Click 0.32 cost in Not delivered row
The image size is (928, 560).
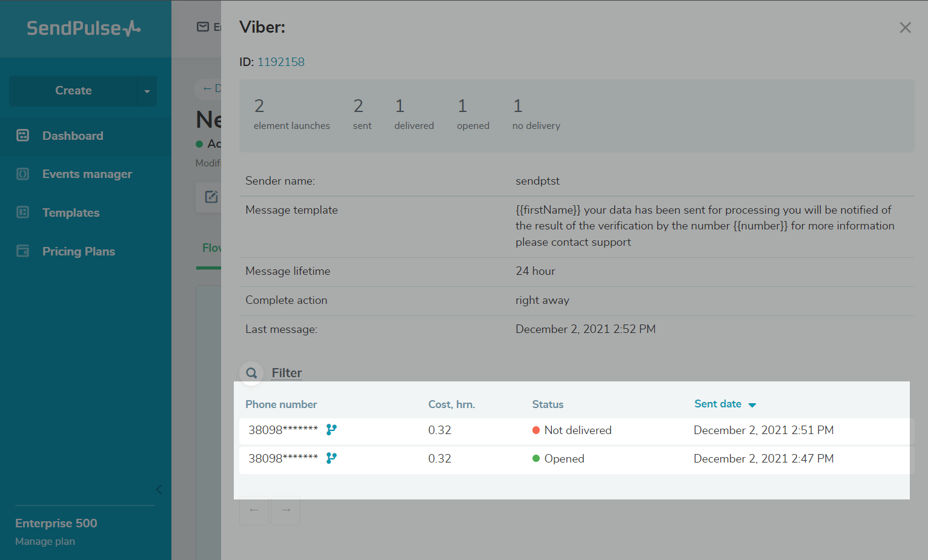coord(440,430)
